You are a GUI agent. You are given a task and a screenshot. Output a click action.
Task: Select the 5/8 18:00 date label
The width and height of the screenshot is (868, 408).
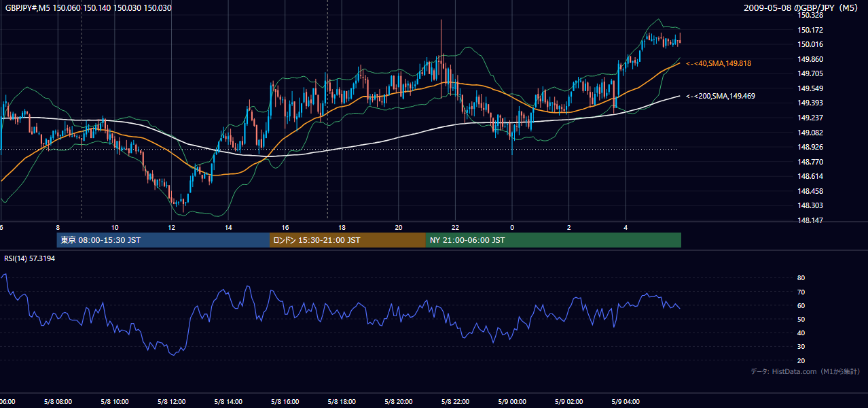click(x=342, y=402)
